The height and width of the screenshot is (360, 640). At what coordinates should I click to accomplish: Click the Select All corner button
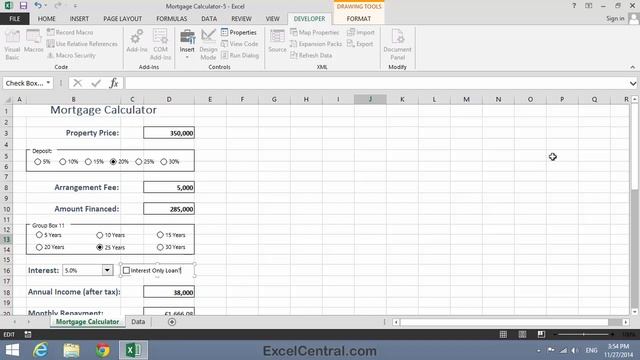click(7, 99)
